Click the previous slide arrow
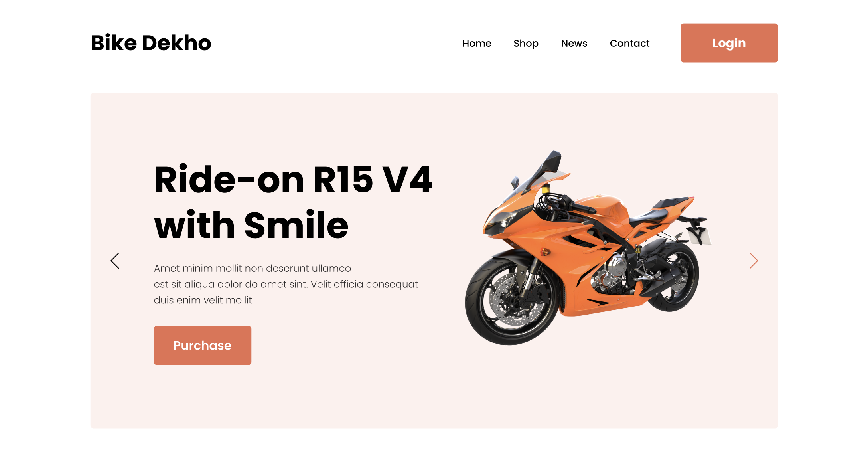The image size is (868, 459). [115, 261]
